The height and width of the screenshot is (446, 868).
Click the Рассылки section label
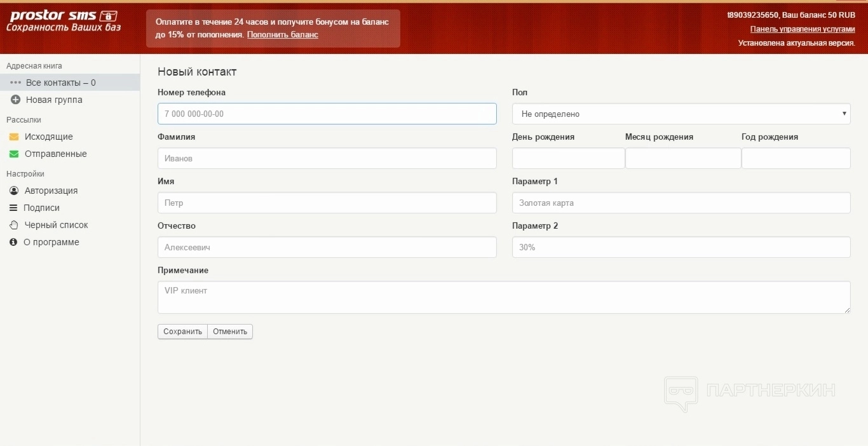coord(24,120)
